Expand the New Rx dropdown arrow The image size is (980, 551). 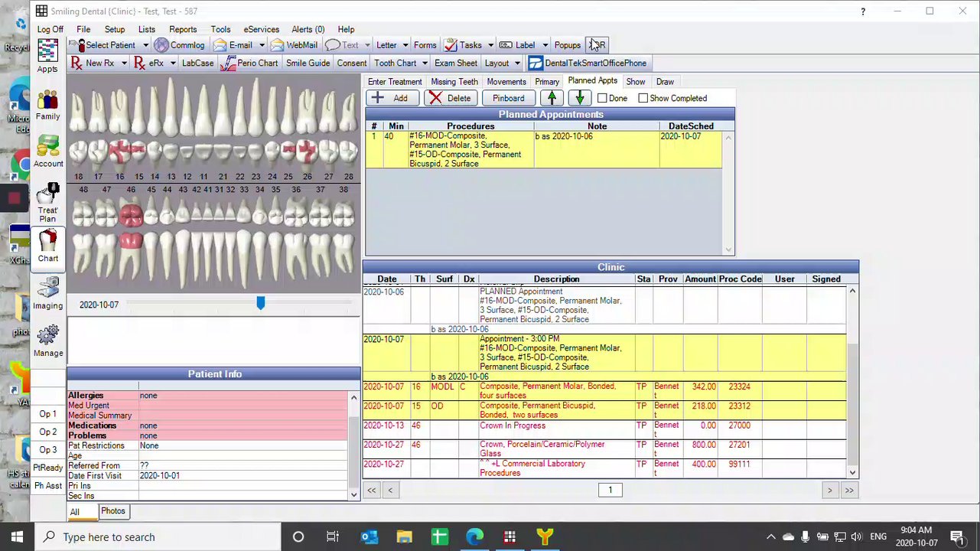pyautogui.click(x=124, y=64)
